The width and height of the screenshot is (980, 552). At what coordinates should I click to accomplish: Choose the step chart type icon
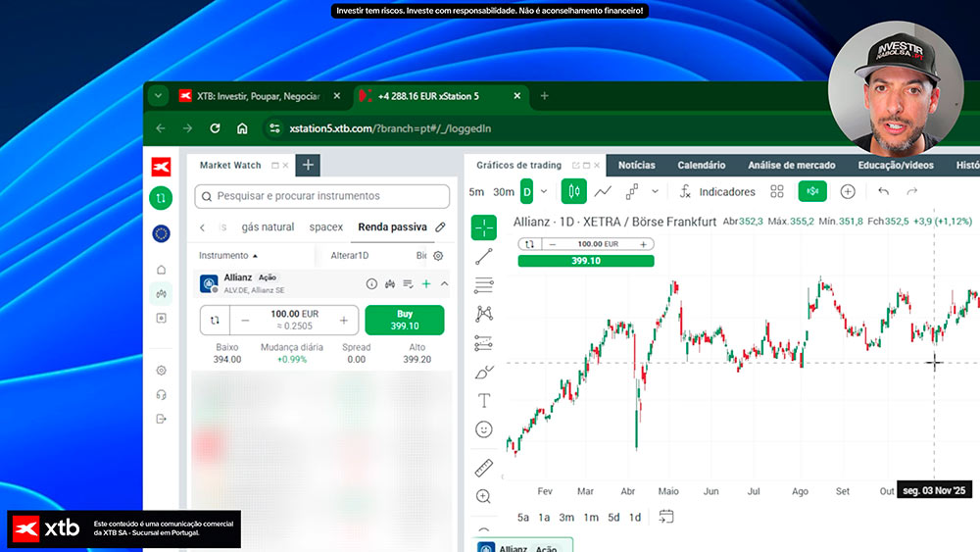(632, 192)
